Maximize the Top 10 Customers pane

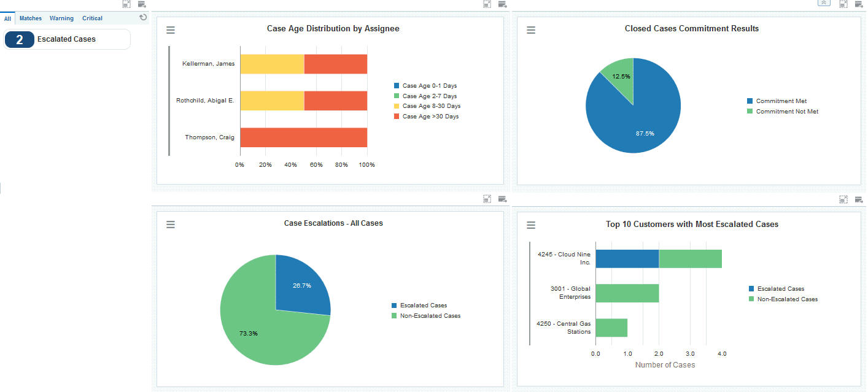(843, 199)
